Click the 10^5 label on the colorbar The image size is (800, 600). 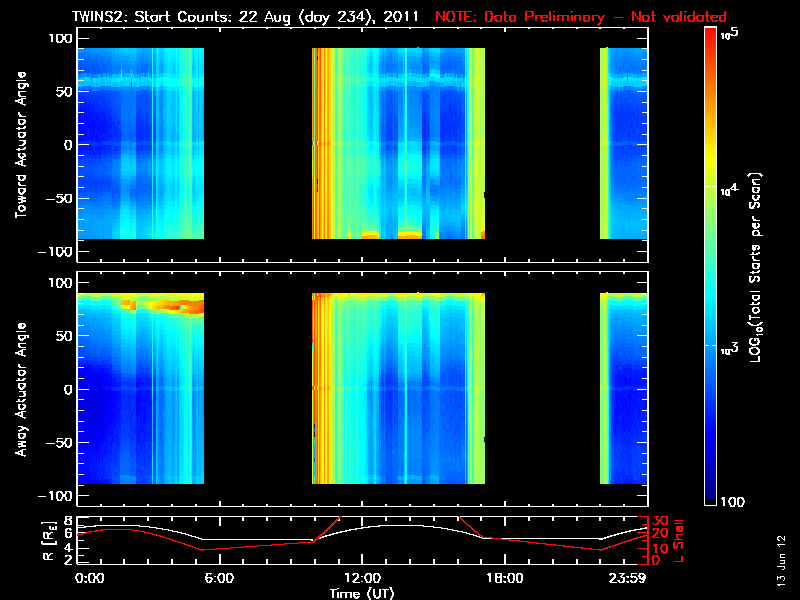coord(730,34)
